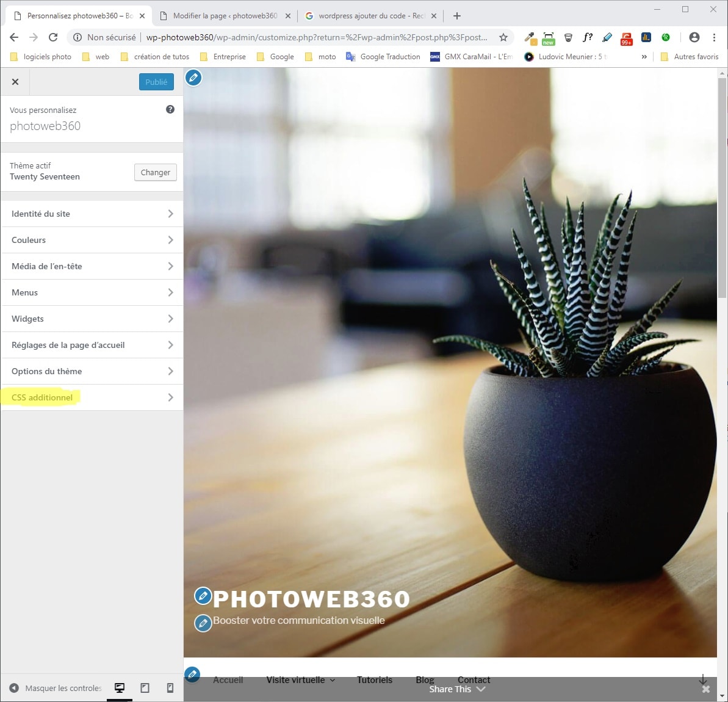Viewport: 728px width, 702px height.
Task: Close the wordpress ajouter du code tab
Action: 434,16
